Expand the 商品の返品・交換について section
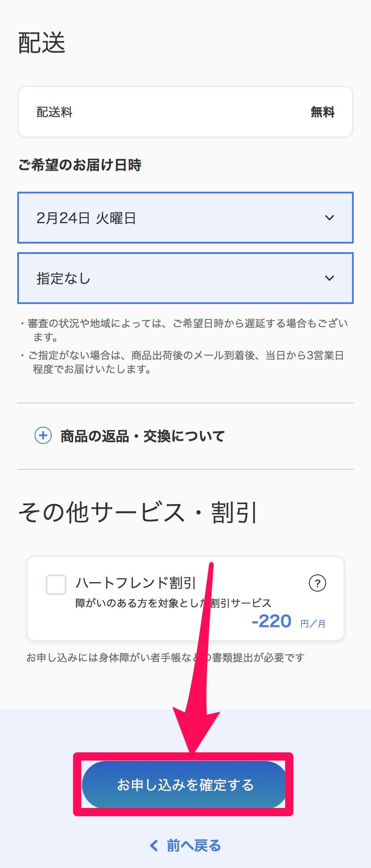The width and height of the screenshot is (371, 868). [142, 436]
